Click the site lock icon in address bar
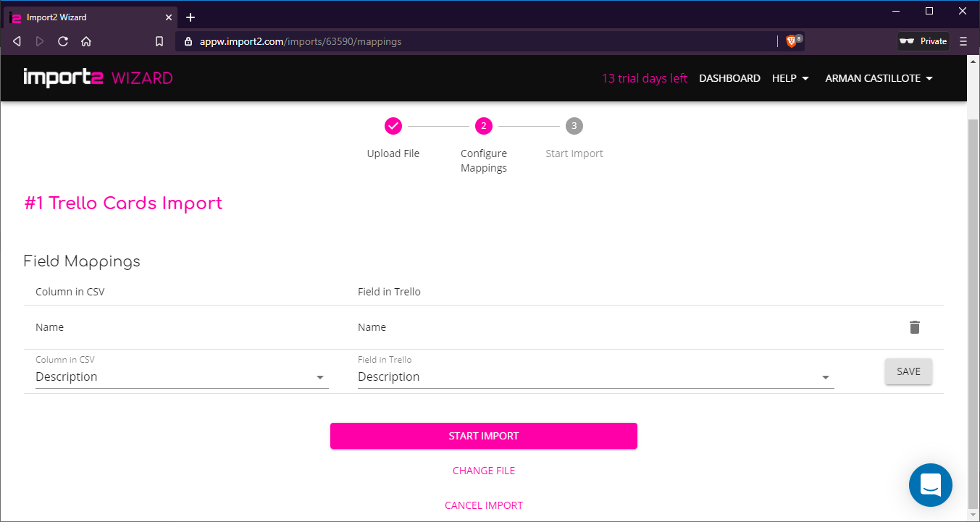The image size is (980, 522). pos(188,41)
